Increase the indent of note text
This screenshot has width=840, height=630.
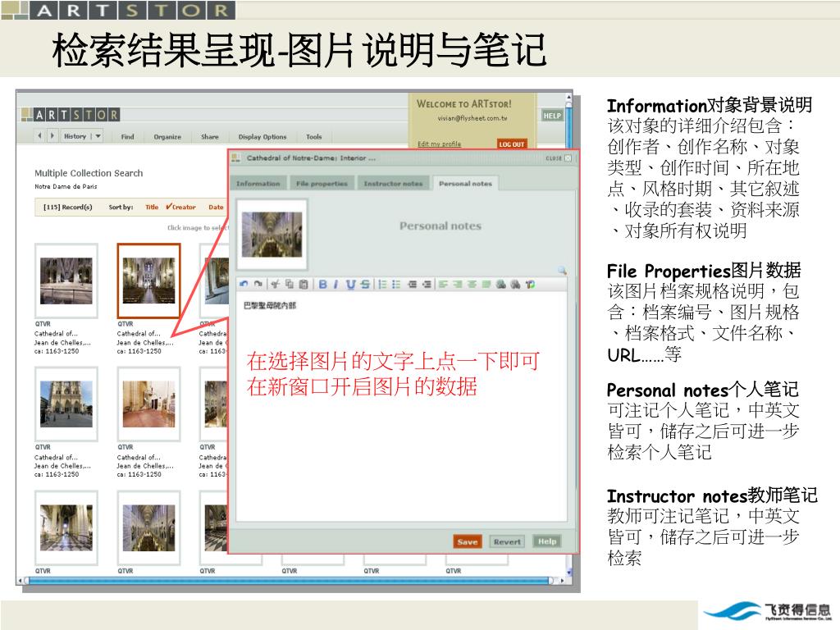pyautogui.click(x=427, y=284)
